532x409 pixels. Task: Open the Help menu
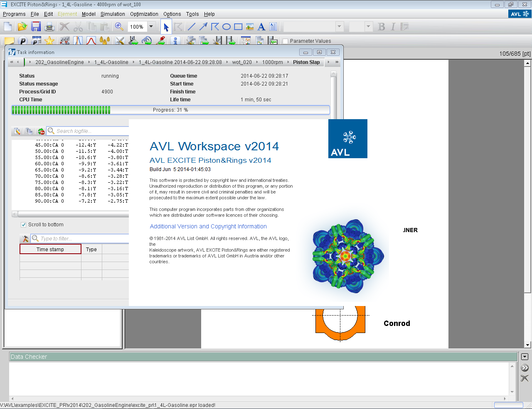point(209,14)
